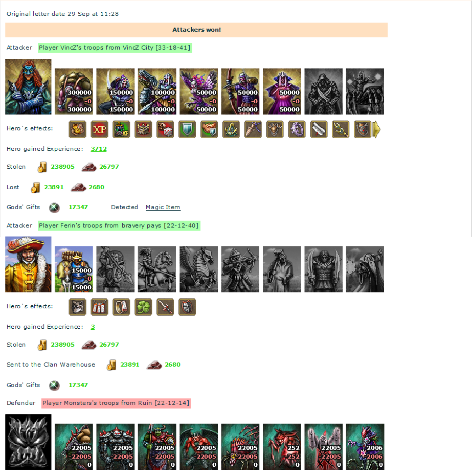The image size is (472, 476).
Task: Click the wolf head hero effect icon
Action: 77,307
